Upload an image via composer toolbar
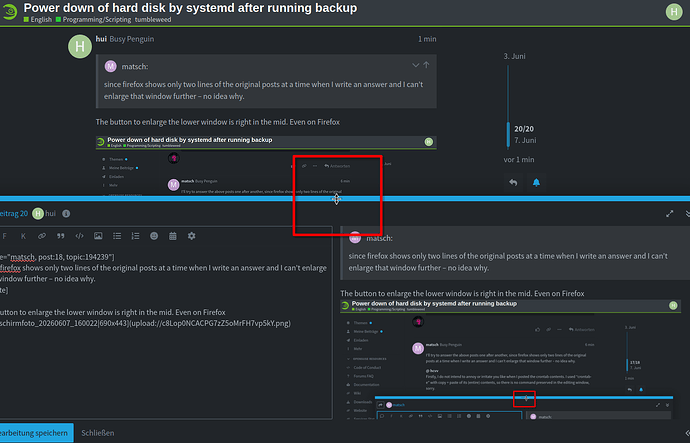The height and width of the screenshot is (443, 690). pyautogui.click(x=98, y=236)
